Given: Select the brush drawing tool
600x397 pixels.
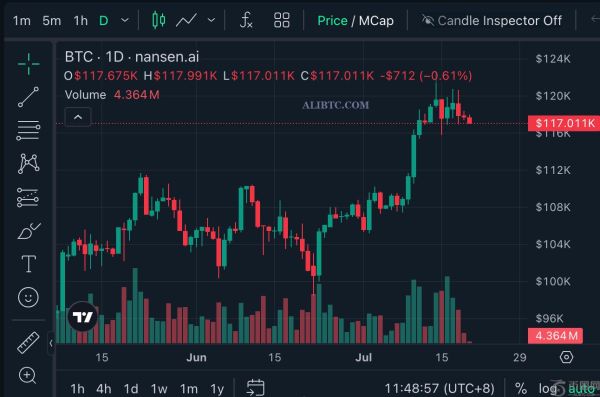Looking at the screenshot, I should 29,230.
